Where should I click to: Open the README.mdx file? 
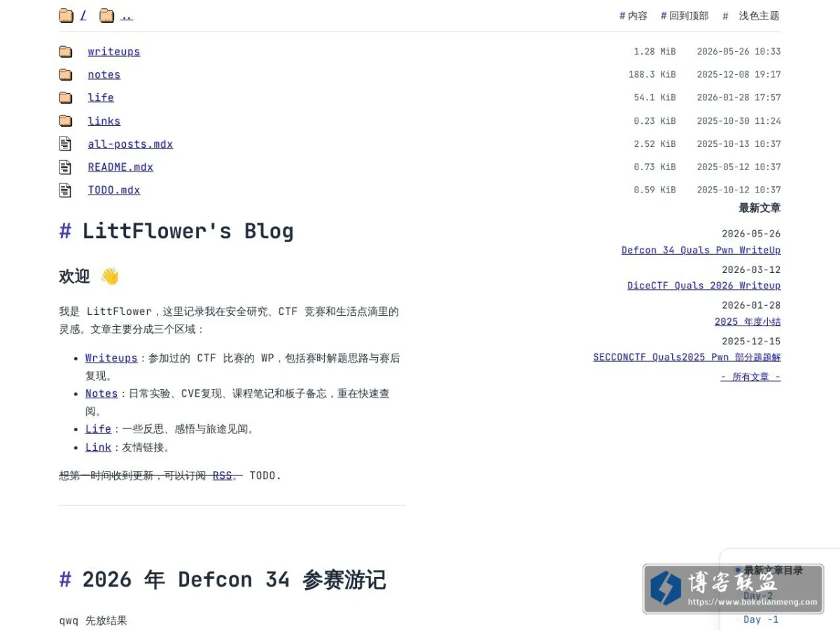pyautogui.click(x=120, y=167)
